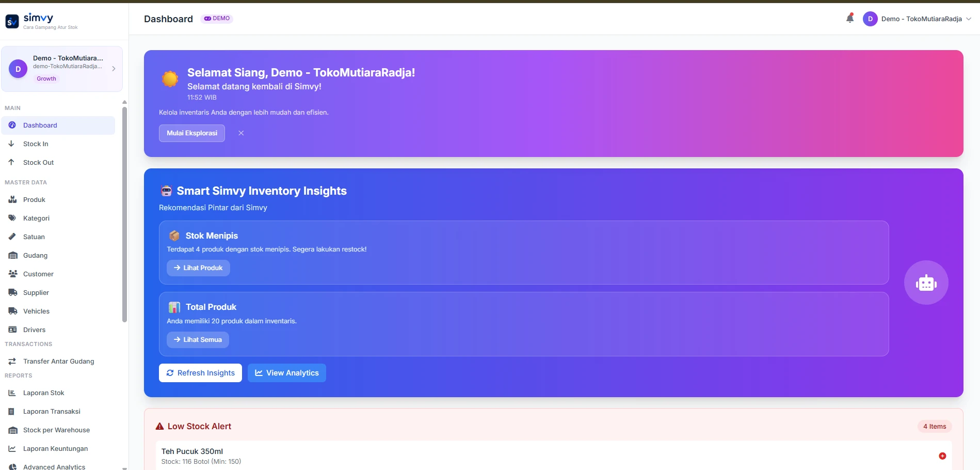Click the Laporan Keuntungan line-chart icon

(x=12, y=449)
